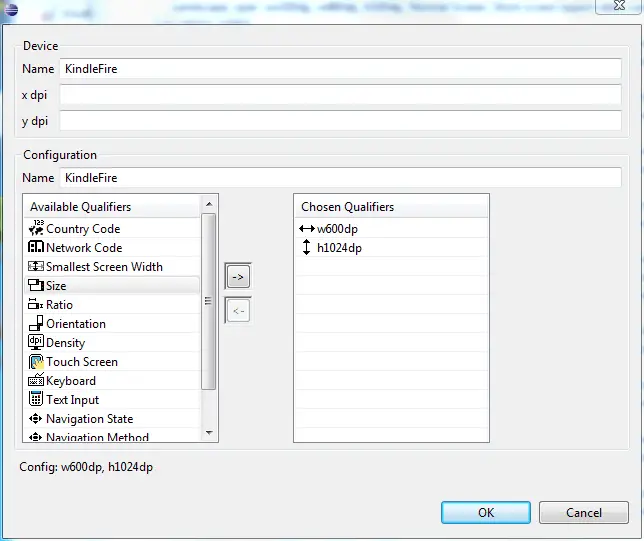Click the Navigation State icon

coord(36,419)
